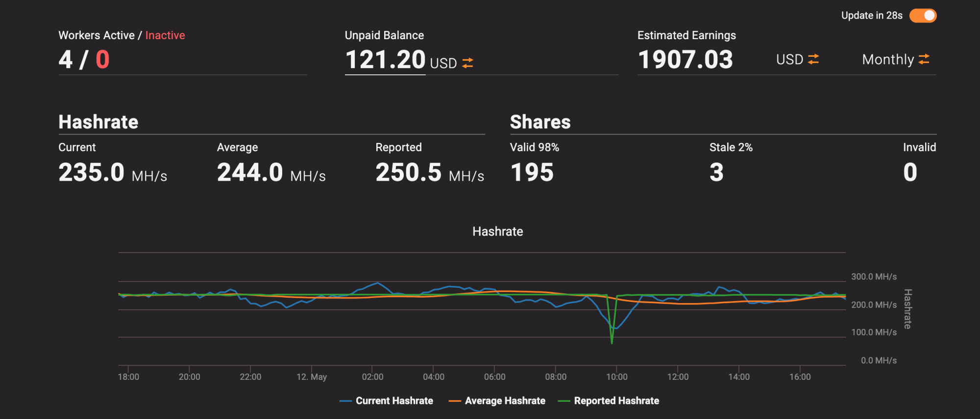Viewport: 980px width, 419px height.
Task: Click the inactive workers count 0
Action: (x=102, y=60)
